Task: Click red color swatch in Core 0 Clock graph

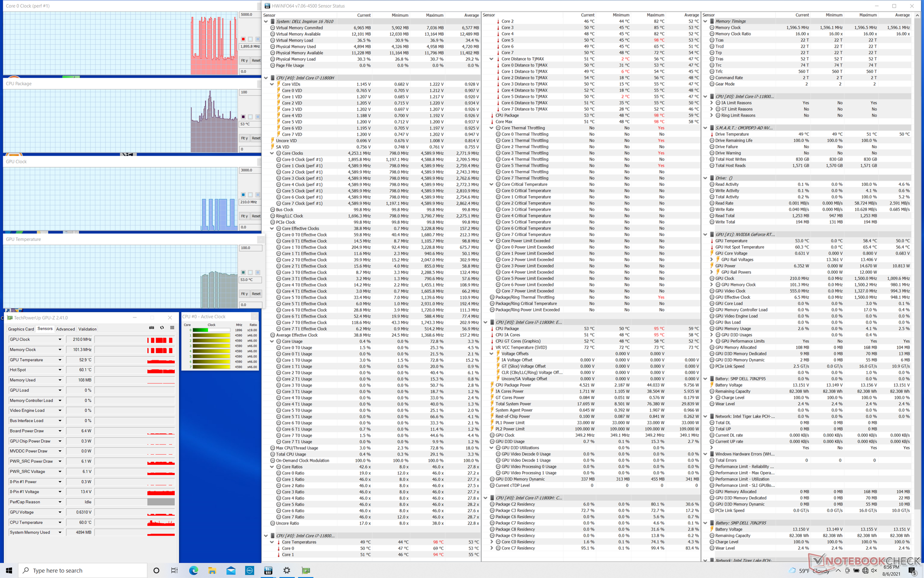Action: 244,39
